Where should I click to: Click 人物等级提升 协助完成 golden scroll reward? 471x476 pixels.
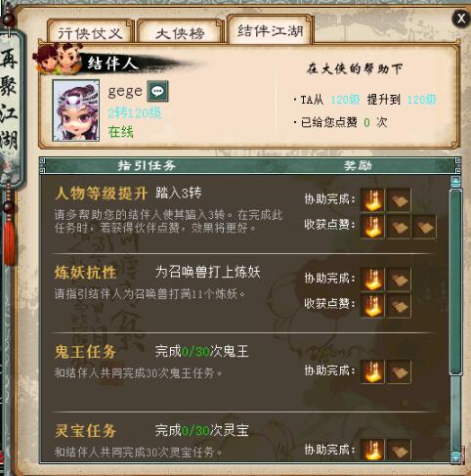point(372,199)
